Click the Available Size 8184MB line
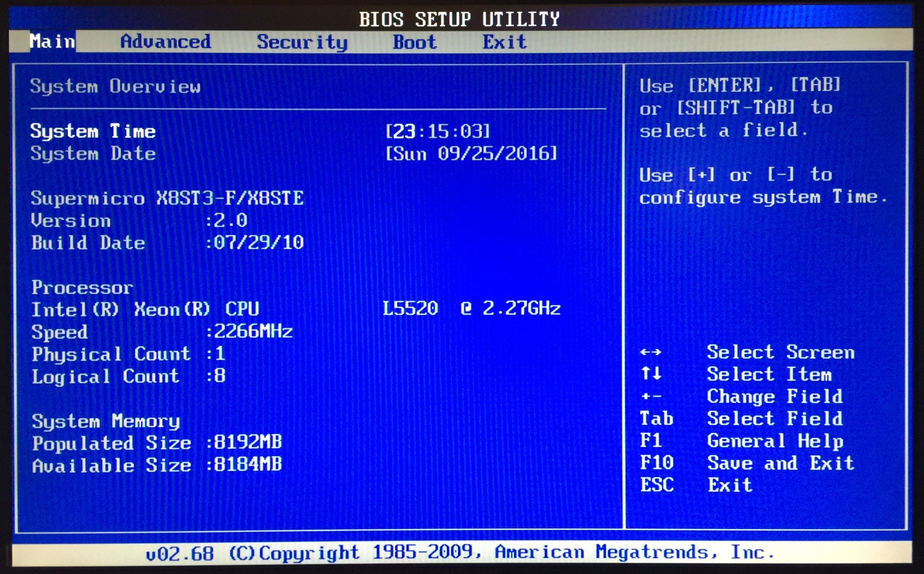This screenshot has width=924, height=574. coord(157,466)
